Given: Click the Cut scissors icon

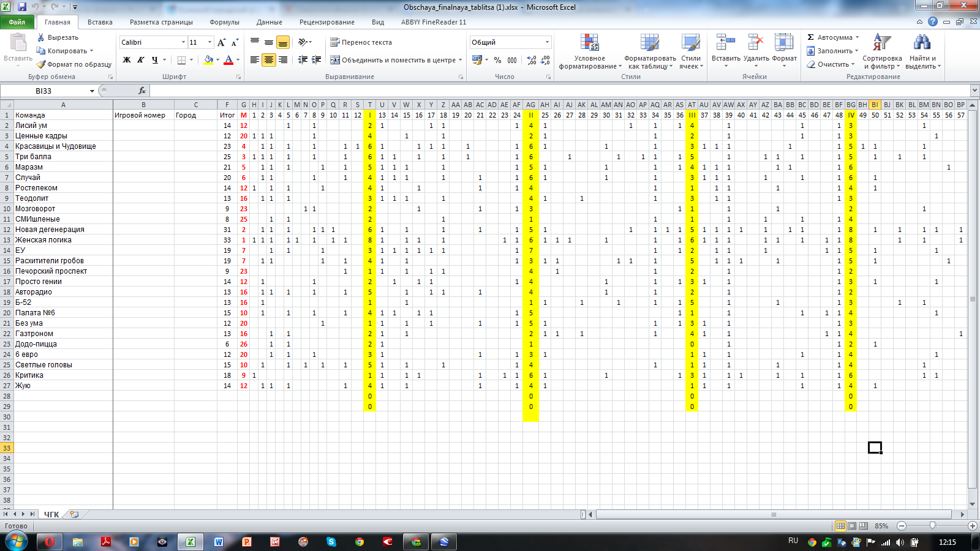Looking at the screenshot, I should point(41,37).
